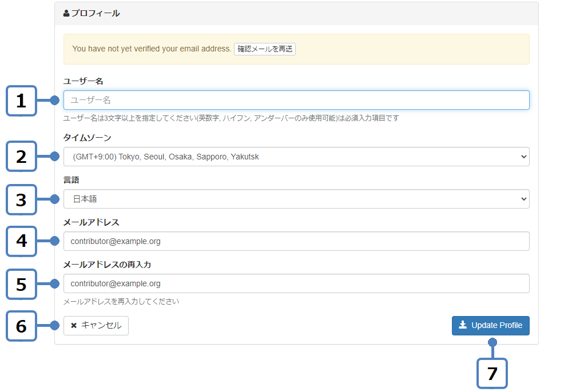
Task: Open the タイムゾーン dropdown showing Tokyo, Seoul
Action: tap(296, 157)
